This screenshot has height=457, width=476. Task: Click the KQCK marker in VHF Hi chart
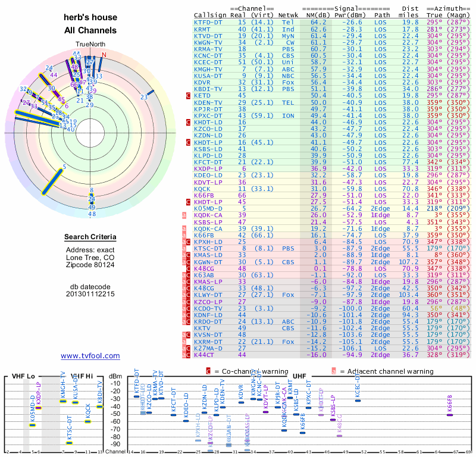(x=87, y=421)
